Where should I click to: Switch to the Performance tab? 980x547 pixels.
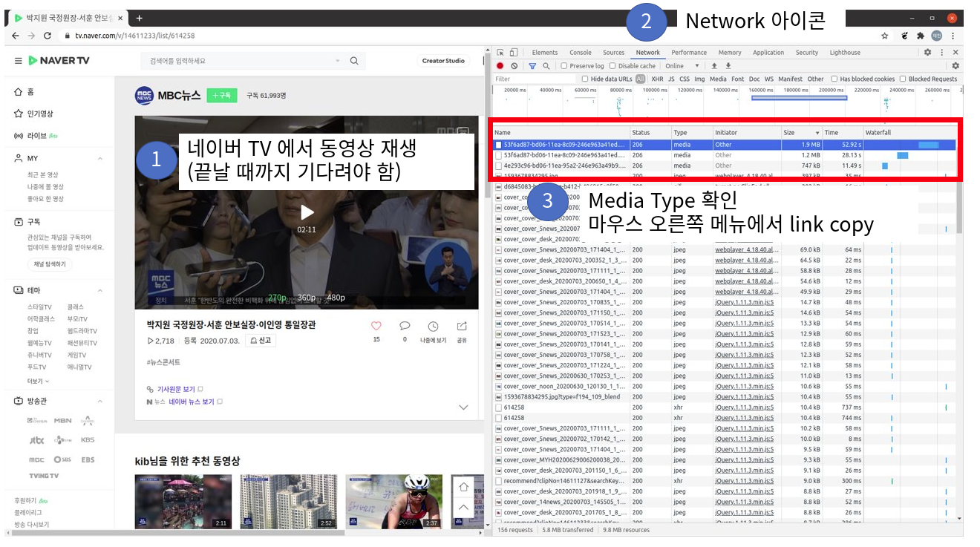click(689, 53)
